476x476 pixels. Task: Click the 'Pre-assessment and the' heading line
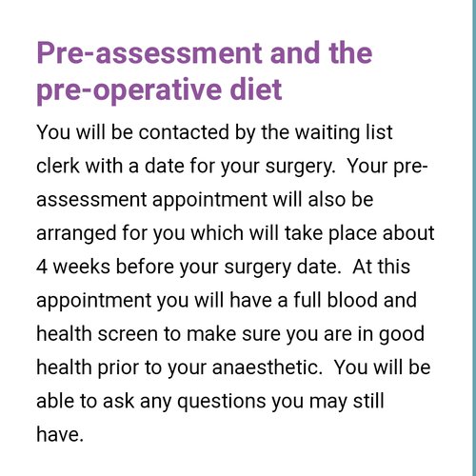tap(205, 52)
